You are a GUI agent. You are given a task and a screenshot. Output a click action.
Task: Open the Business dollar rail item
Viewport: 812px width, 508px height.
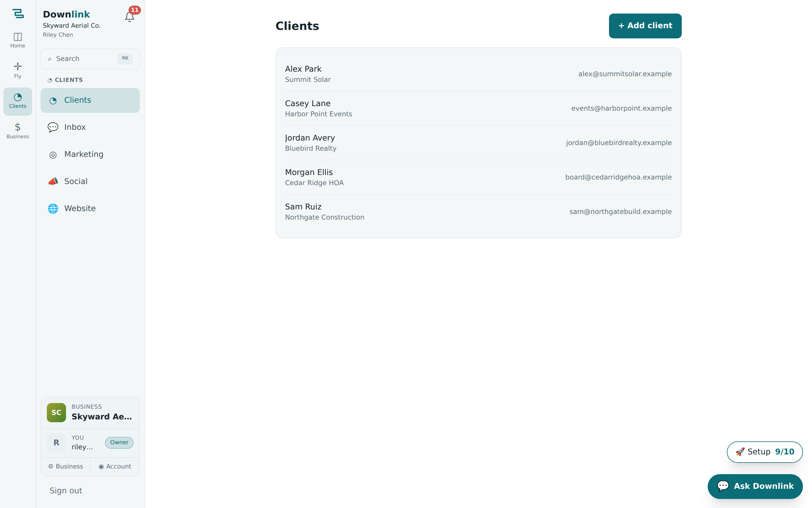(18, 131)
